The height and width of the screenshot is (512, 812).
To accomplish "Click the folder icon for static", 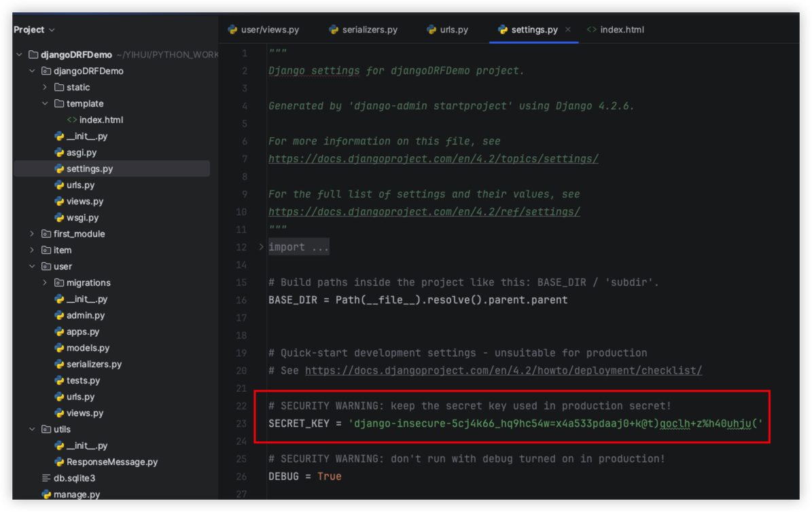I will [x=59, y=87].
